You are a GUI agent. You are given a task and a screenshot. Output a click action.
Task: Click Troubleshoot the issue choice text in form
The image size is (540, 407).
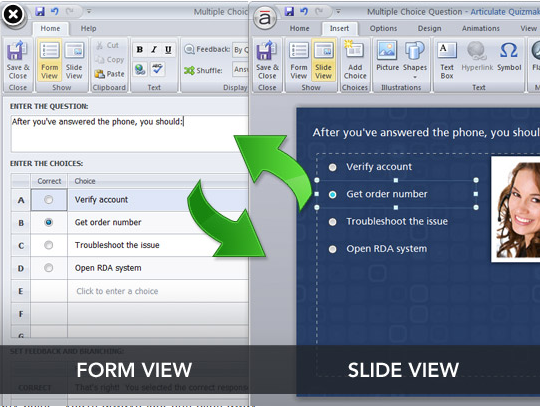117,245
